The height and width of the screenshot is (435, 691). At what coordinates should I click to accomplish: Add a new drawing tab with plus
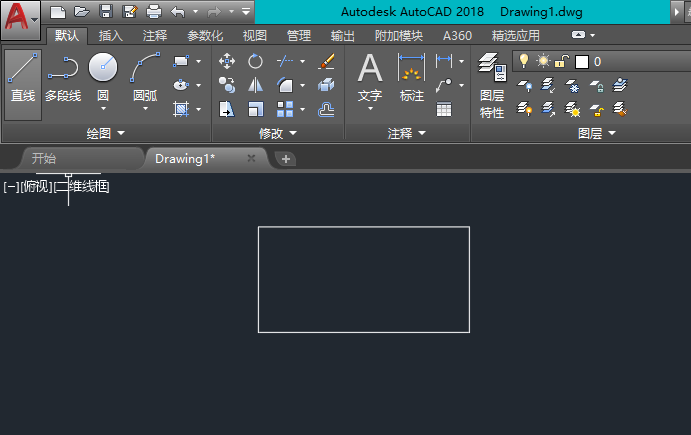[x=286, y=159]
